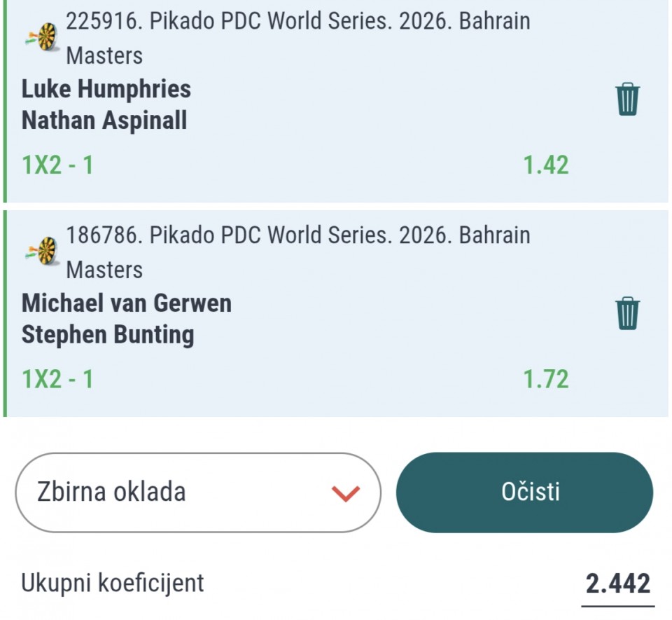The image size is (672, 620).
Task: Click the Zbirna oklada text
Action: [x=111, y=492]
